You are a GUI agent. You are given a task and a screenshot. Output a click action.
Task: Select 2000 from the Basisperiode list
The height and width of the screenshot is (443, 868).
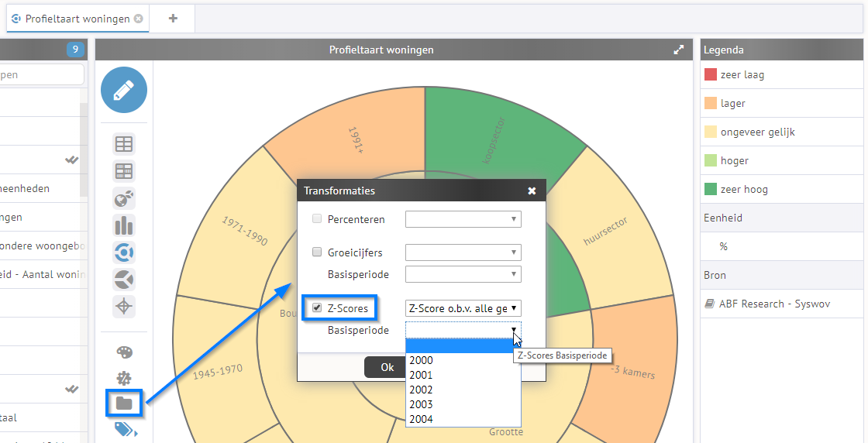click(463, 360)
